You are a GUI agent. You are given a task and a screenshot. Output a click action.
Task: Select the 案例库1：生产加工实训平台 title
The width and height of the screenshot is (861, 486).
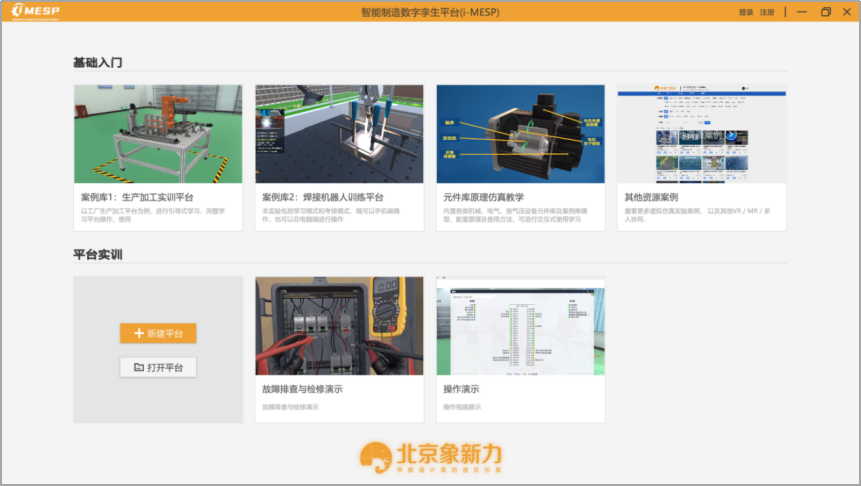click(x=137, y=197)
